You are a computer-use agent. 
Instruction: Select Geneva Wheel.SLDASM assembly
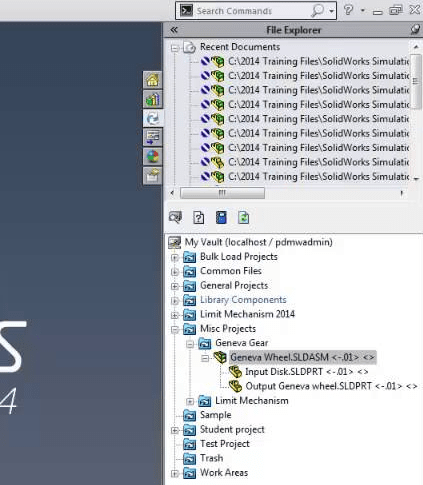(x=303, y=357)
